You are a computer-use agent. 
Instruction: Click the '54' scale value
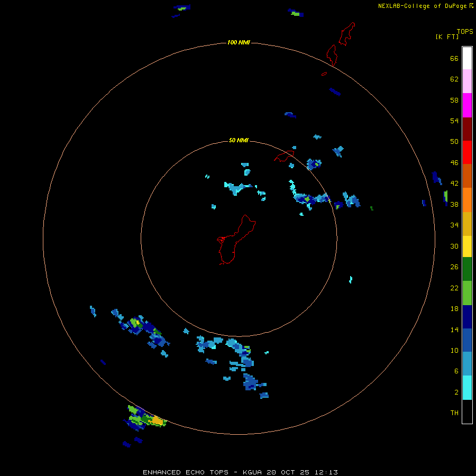(454, 121)
